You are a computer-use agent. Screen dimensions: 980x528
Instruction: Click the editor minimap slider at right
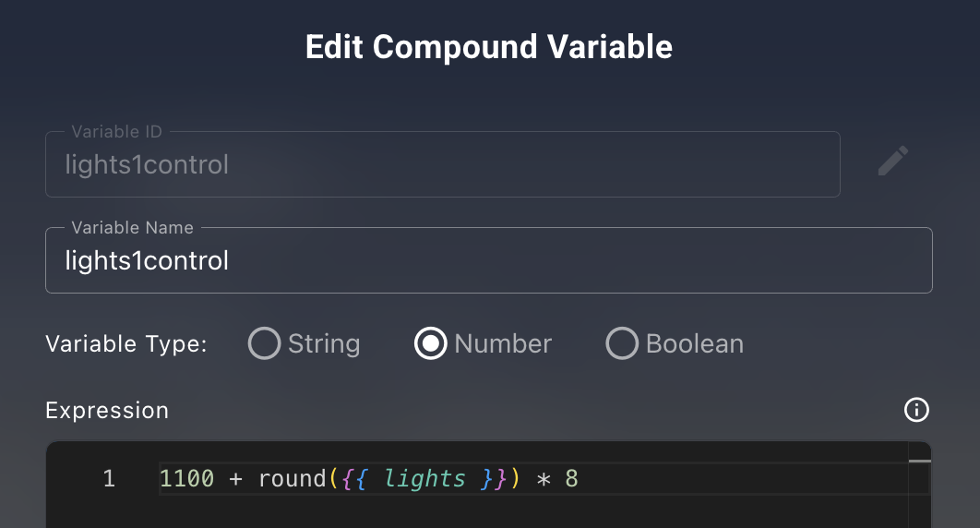click(919, 462)
